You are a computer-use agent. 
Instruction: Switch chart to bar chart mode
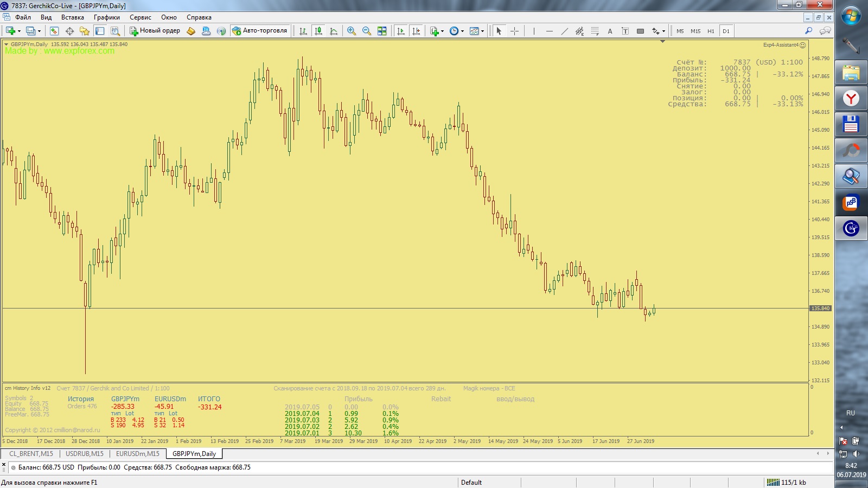click(303, 31)
